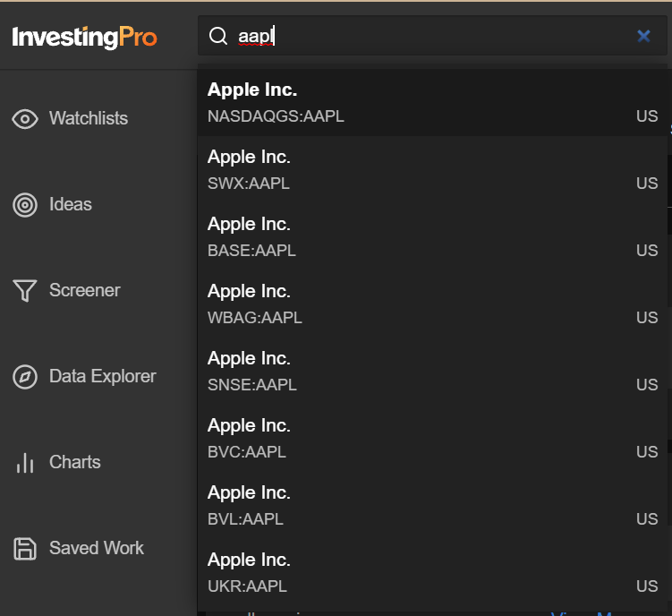This screenshot has height=616, width=672.
Task: Click the Charts bar icon
Action: pyautogui.click(x=25, y=463)
